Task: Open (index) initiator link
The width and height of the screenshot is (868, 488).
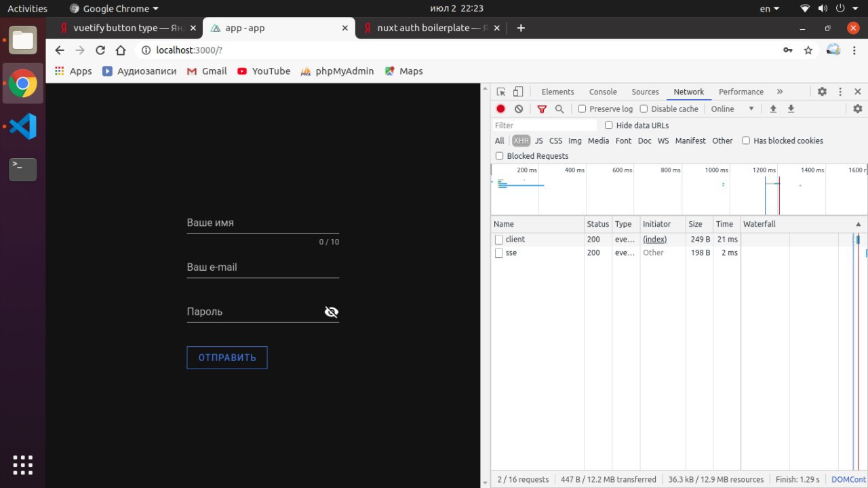Action: pyautogui.click(x=655, y=240)
